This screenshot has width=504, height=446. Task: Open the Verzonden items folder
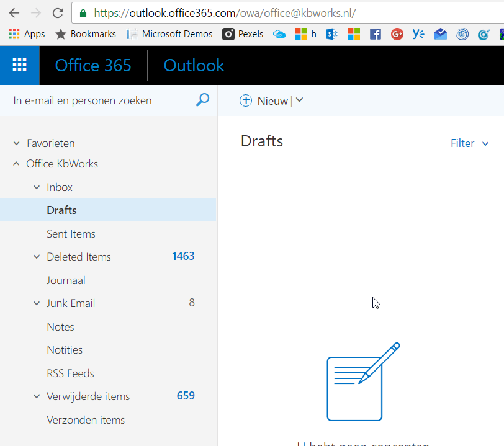click(x=86, y=420)
